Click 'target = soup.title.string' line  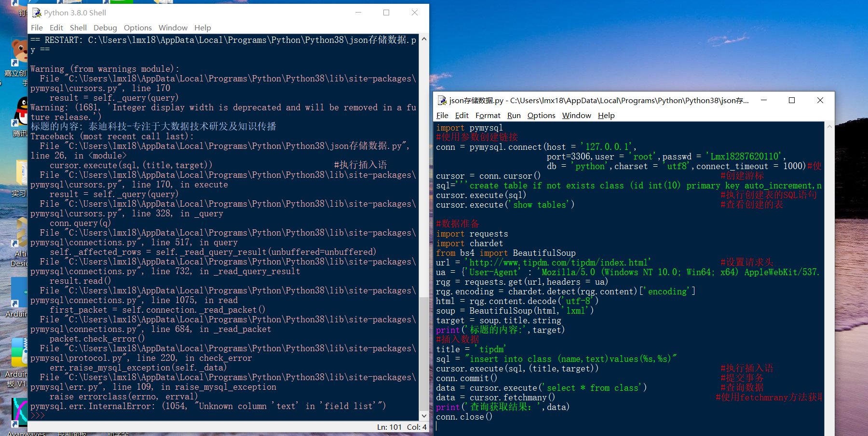point(499,320)
